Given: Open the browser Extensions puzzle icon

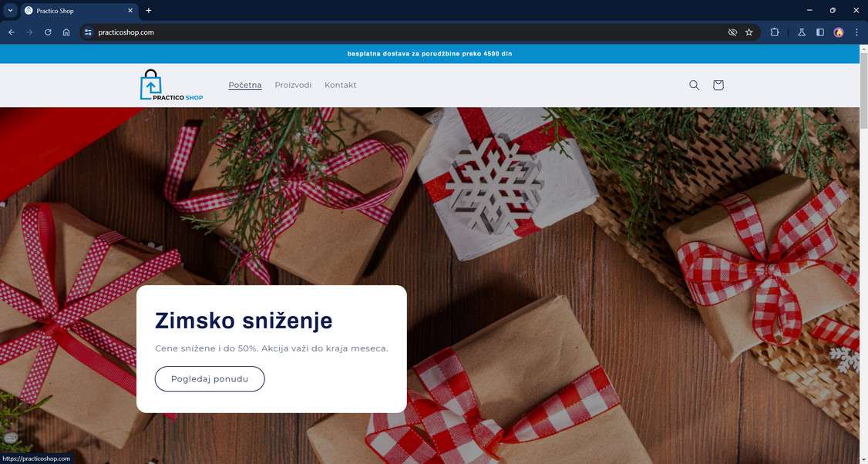Looking at the screenshot, I should click(775, 32).
